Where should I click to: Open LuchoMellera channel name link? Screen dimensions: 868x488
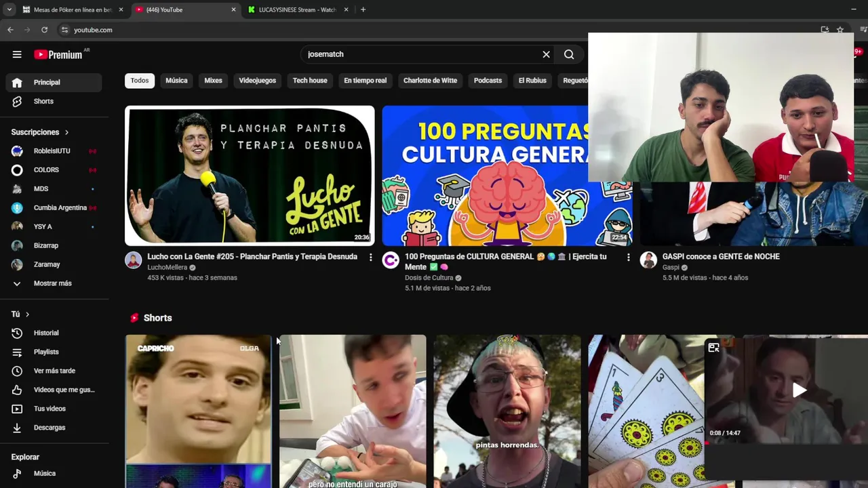click(167, 268)
